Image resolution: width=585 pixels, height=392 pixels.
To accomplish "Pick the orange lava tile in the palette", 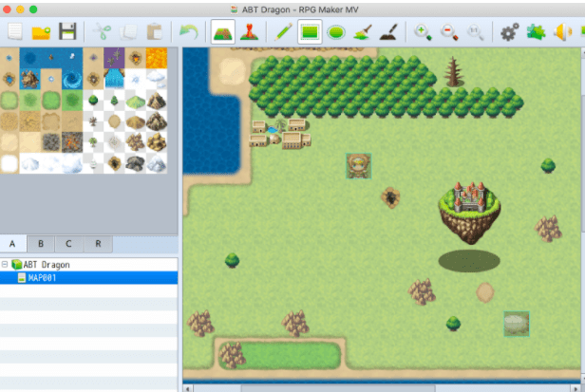I will [157, 58].
